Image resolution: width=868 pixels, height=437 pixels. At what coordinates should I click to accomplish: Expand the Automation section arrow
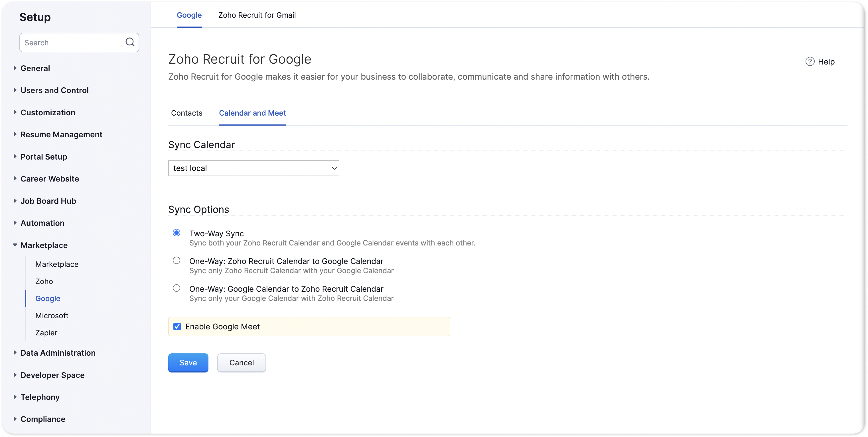tap(15, 223)
